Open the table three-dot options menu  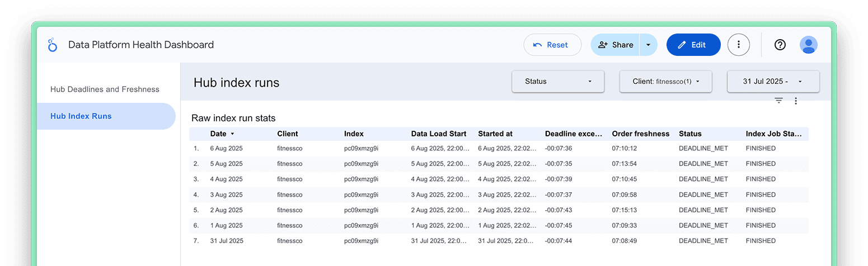click(796, 101)
